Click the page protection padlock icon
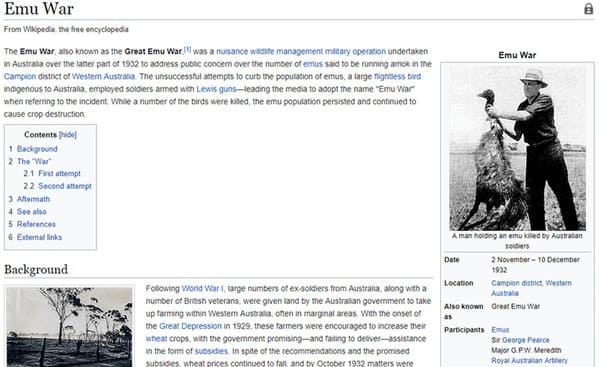This screenshot has height=367, width=599. pyautogui.click(x=589, y=9)
